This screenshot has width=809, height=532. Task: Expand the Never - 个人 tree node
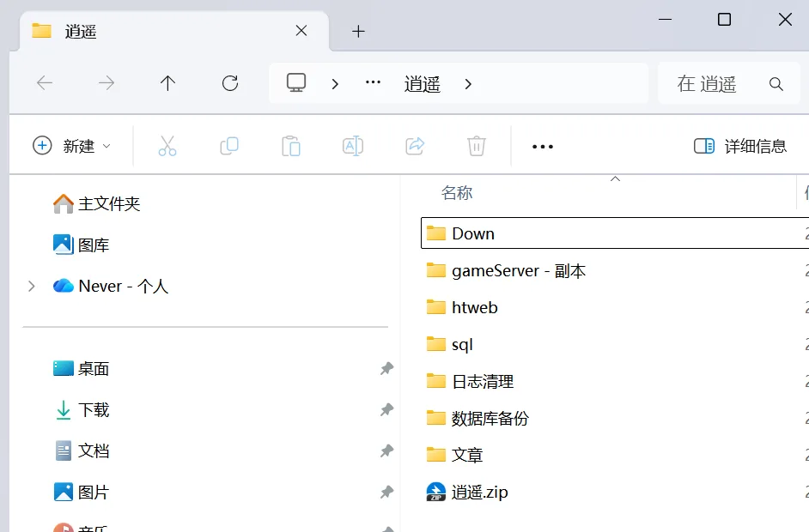point(32,286)
